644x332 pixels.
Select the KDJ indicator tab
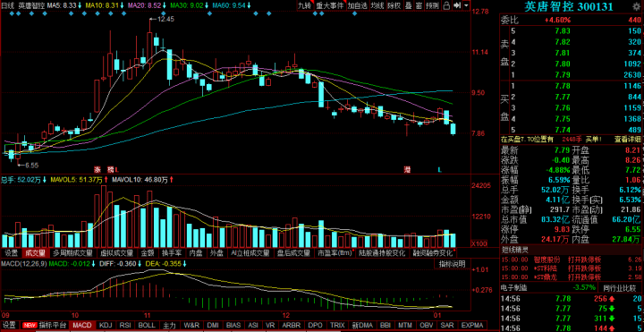coord(106,325)
